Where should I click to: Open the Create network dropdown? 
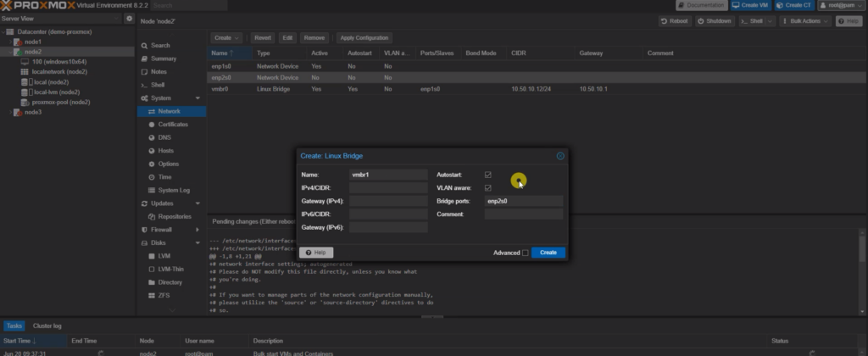[x=226, y=37]
